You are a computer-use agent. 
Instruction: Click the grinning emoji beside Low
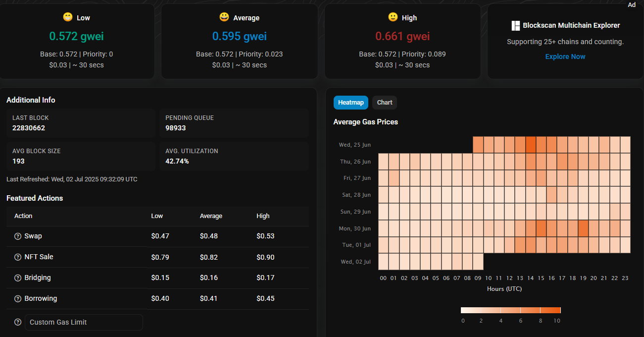68,17
